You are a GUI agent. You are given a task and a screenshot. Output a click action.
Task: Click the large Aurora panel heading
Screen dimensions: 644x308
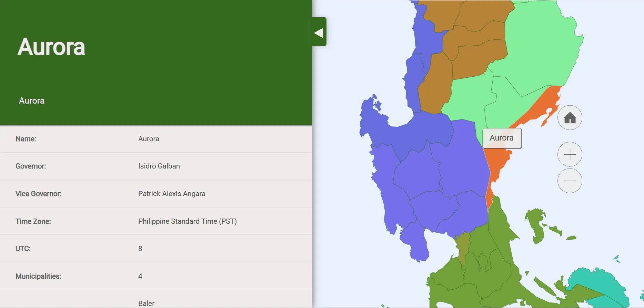(51, 47)
